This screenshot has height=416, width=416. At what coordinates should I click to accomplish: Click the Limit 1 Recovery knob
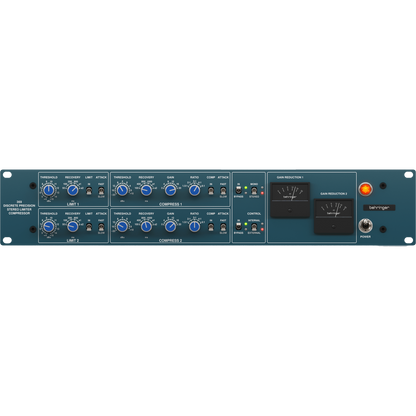click(73, 190)
